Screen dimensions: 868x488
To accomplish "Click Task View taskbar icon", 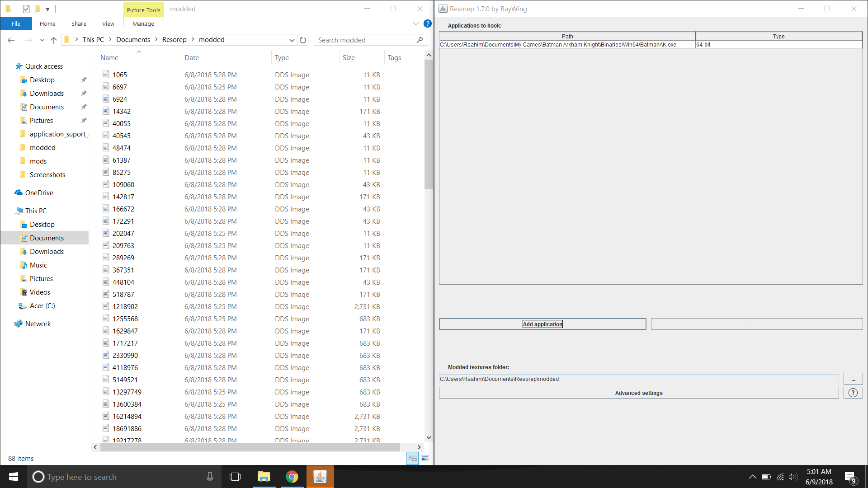I will [235, 477].
